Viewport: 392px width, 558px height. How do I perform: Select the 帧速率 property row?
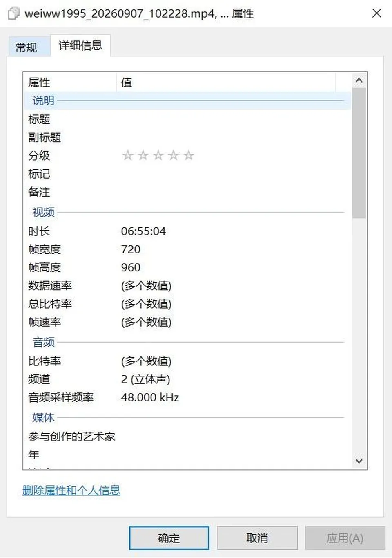[x=187, y=322]
